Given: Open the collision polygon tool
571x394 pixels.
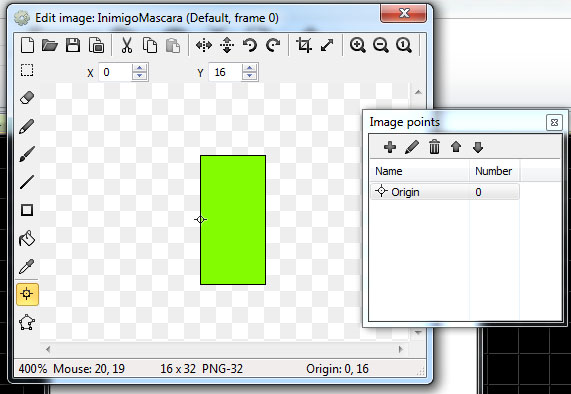Looking at the screenshot, I should pos(27,323).
